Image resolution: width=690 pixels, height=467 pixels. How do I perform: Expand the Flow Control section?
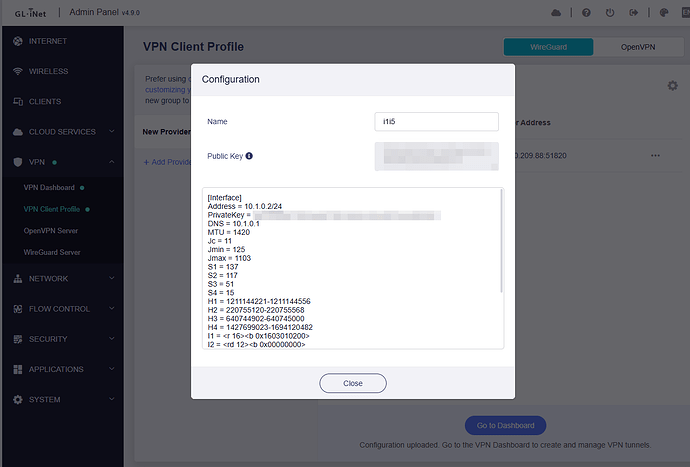pos(111,309)
